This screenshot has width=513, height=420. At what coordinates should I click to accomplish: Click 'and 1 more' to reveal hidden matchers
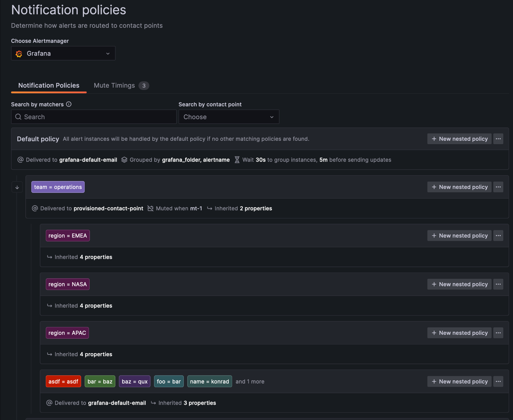(250, 381)
